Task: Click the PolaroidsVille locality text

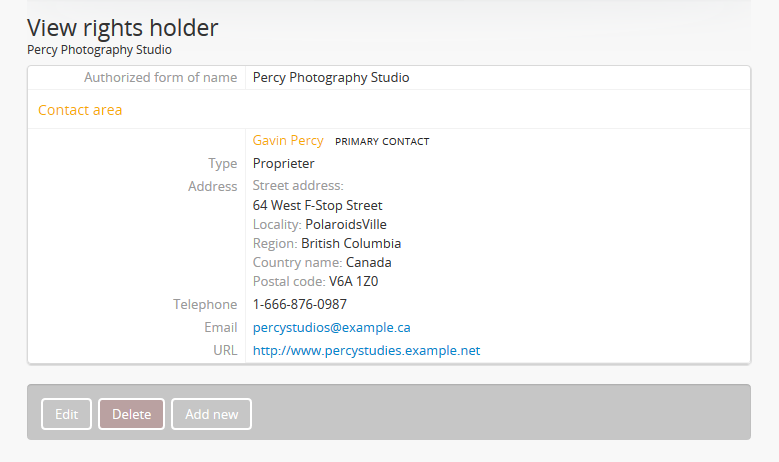Action: click(x=346, y=224)
